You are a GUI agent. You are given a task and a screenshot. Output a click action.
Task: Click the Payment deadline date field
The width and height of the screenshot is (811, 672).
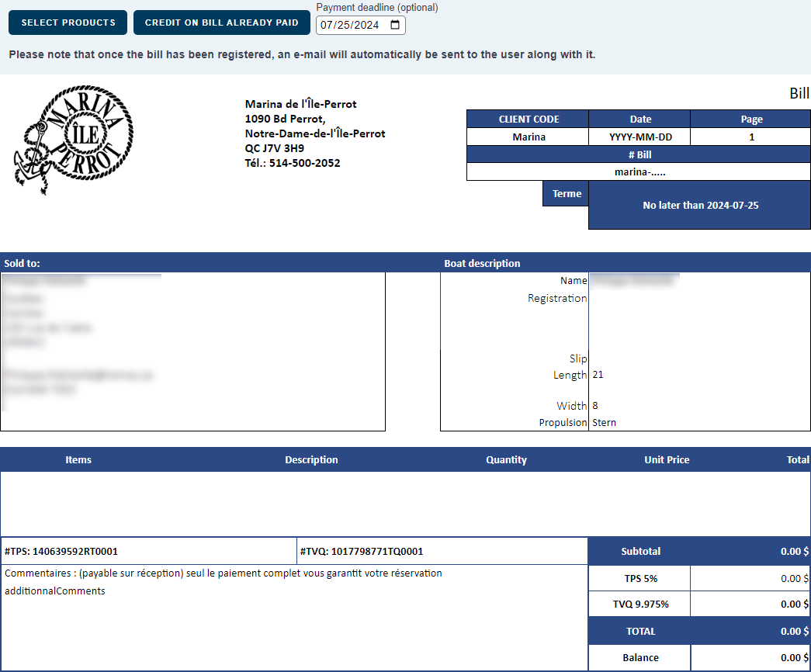point(349,25)
